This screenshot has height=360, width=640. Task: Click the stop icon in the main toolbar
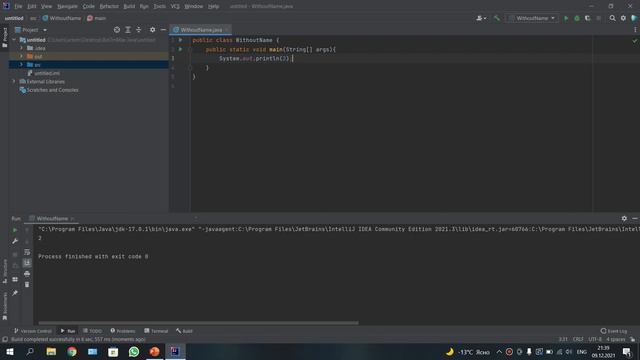[598, 18]
